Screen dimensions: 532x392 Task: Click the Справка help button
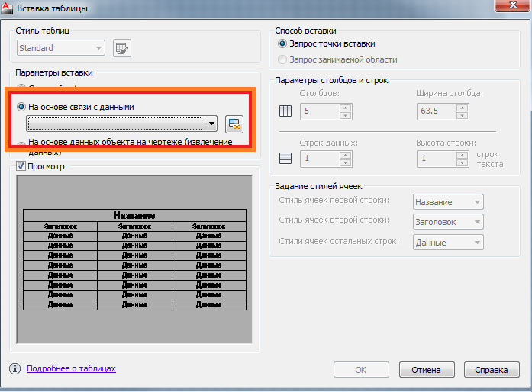tap(491, 370)
